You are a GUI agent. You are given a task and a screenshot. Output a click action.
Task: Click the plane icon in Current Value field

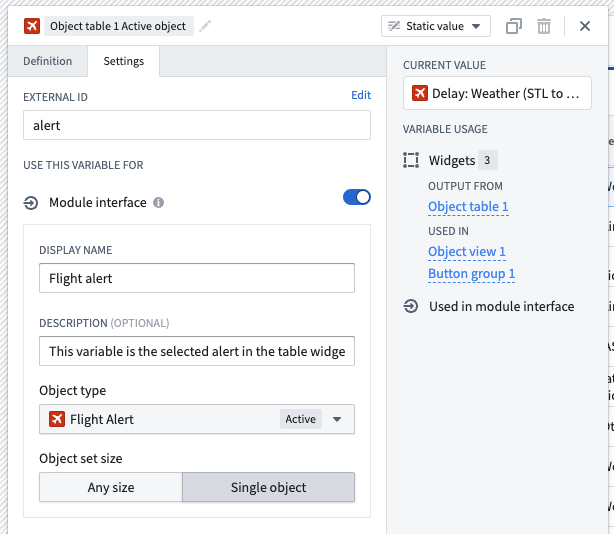point(419,93)
